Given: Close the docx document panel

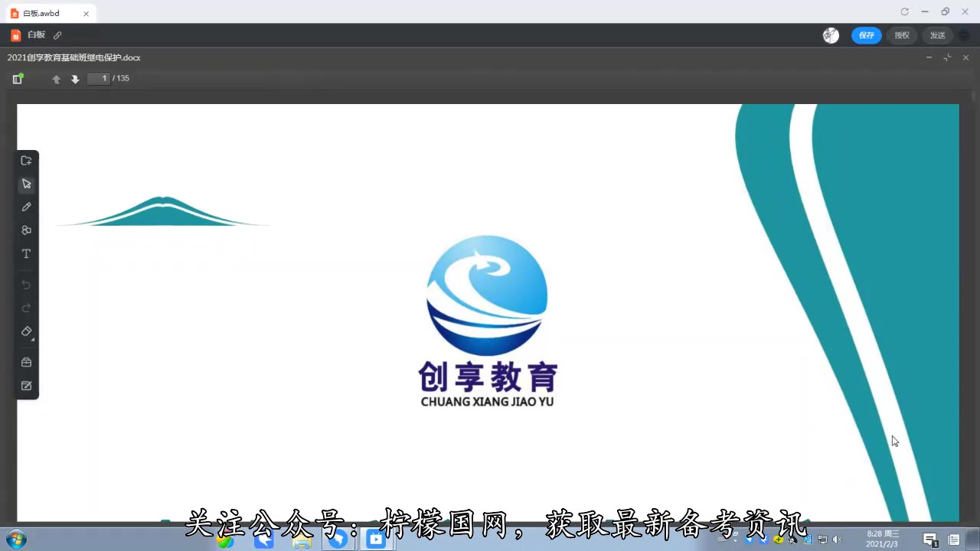Looking at the screenshot, I should tap(965, 57).
